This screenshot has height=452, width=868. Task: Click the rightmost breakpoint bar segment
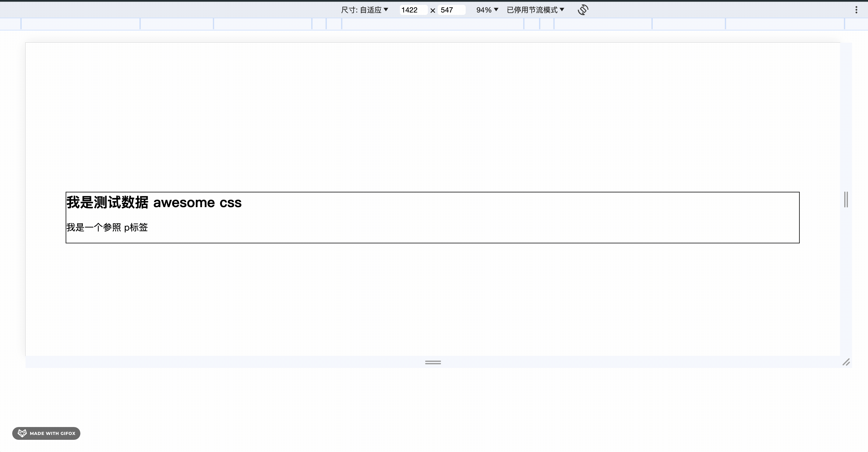coord(856,24)
